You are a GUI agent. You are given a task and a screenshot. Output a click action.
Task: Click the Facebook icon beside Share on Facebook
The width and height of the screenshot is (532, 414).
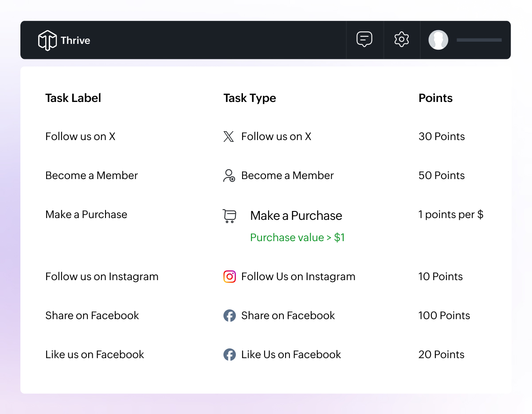[x=229, y=316]
